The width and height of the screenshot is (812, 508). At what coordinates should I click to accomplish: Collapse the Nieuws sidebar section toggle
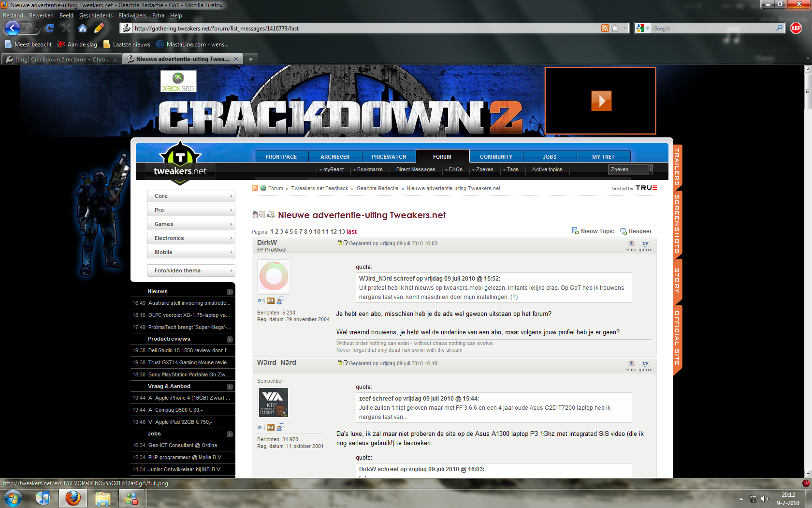230,292
